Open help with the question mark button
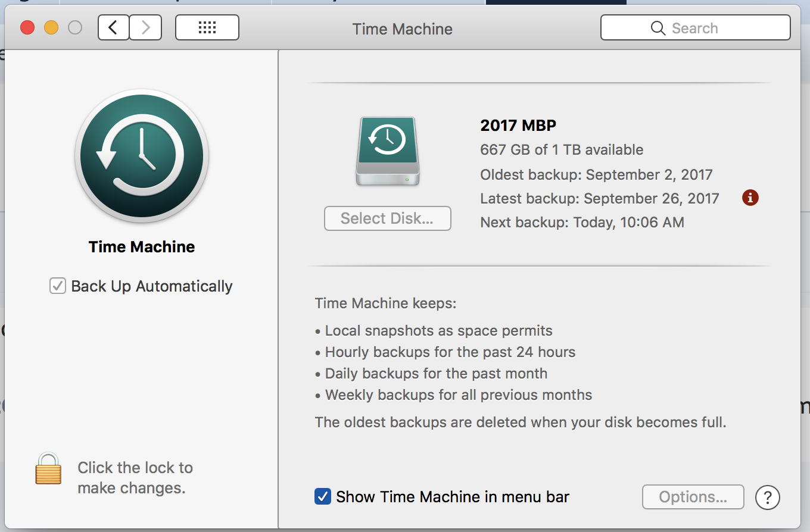Image resolution: width=810 pixels, height=532 pixels. [768, 497]
